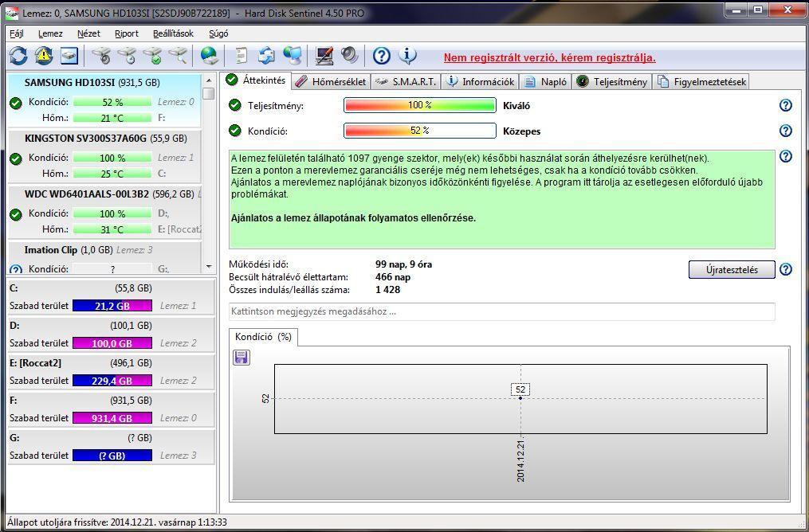
Task: Click the 466 nap remaining lifetime value
Action: [x=393, y=277]
